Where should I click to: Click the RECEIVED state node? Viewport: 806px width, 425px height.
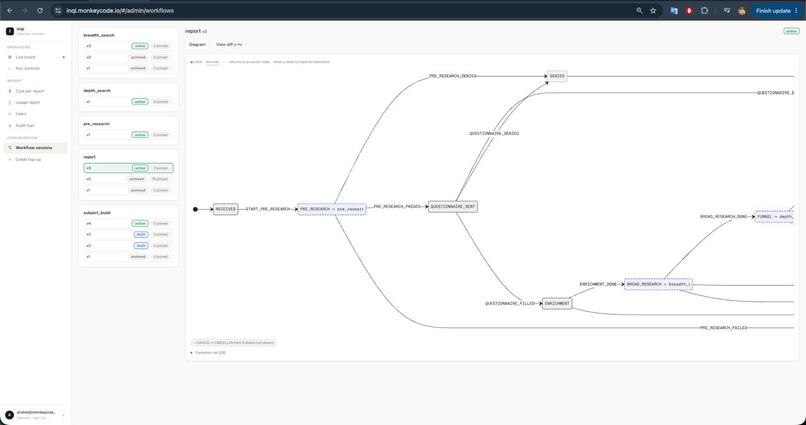click(x=226, y=209)
